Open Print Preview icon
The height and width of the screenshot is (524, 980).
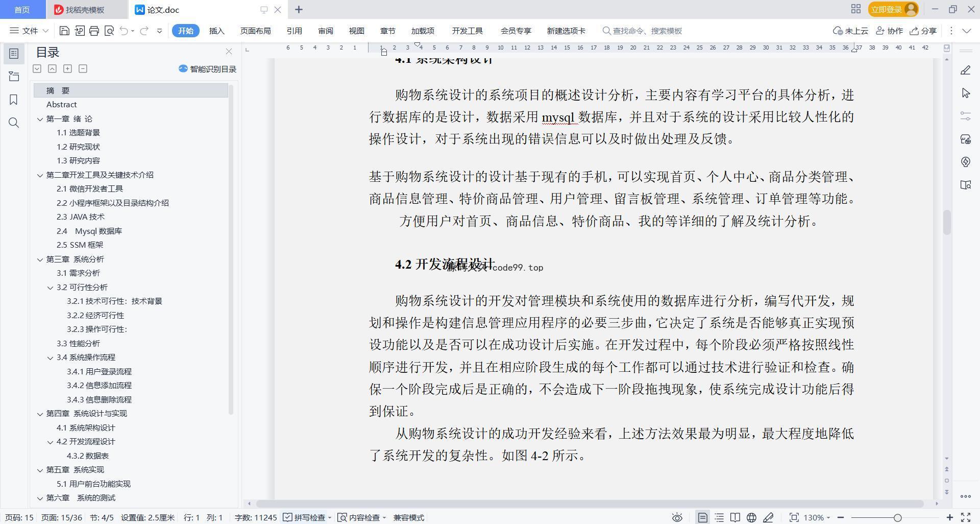pyautogui.click(x=109, y=31)
